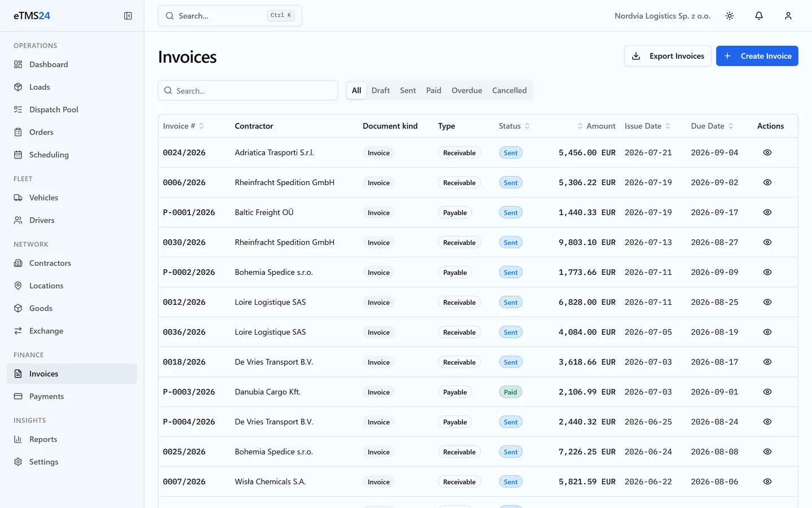The height and width of the screenshot is (508, 812).
Task: View invoice 0006/2026 via eye icon
Action: pyautogui.click(x=767, y=182)
